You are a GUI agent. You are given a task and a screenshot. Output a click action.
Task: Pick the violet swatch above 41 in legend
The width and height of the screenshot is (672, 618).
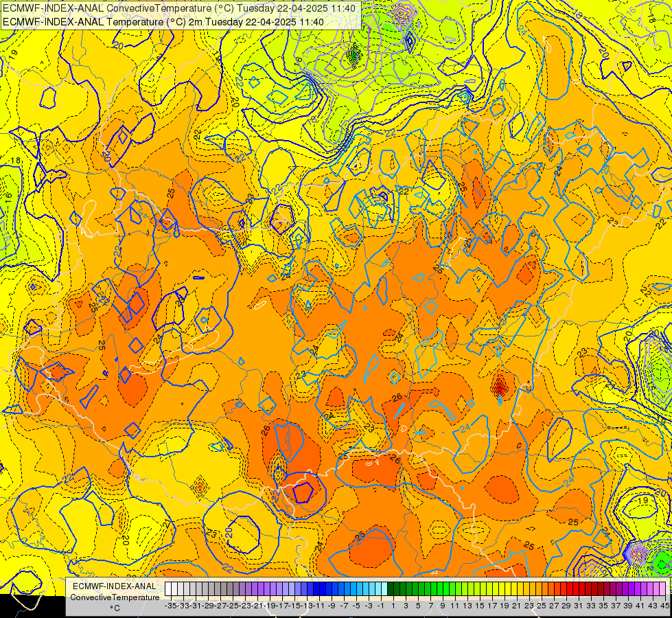click(x=638, y=588)
